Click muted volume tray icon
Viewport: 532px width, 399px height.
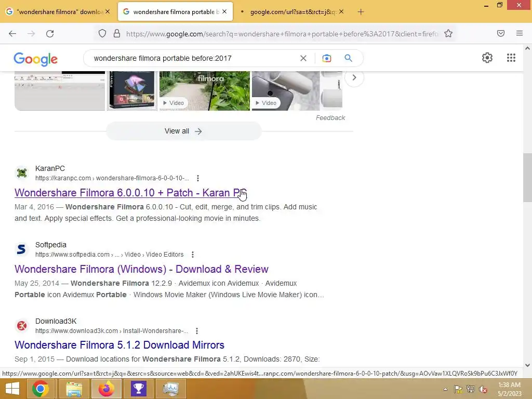pos(483,389)
